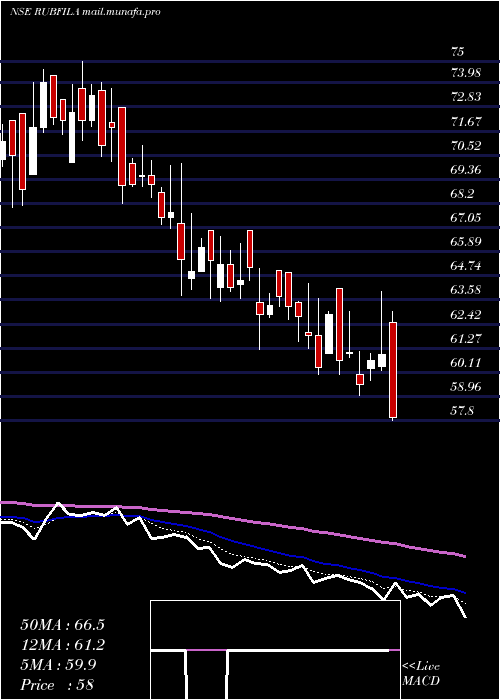Click the 69.36 price axis label
The width and height of the screenshot is (500, 700).
466,170
